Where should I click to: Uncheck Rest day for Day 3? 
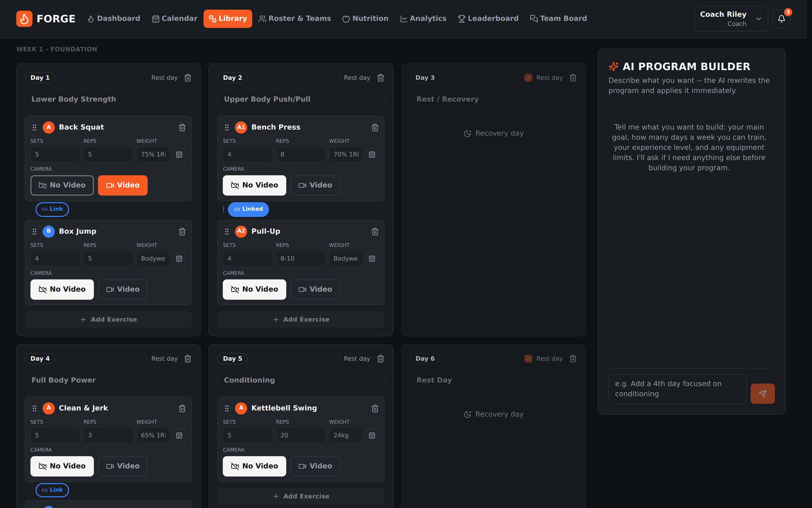528,78
